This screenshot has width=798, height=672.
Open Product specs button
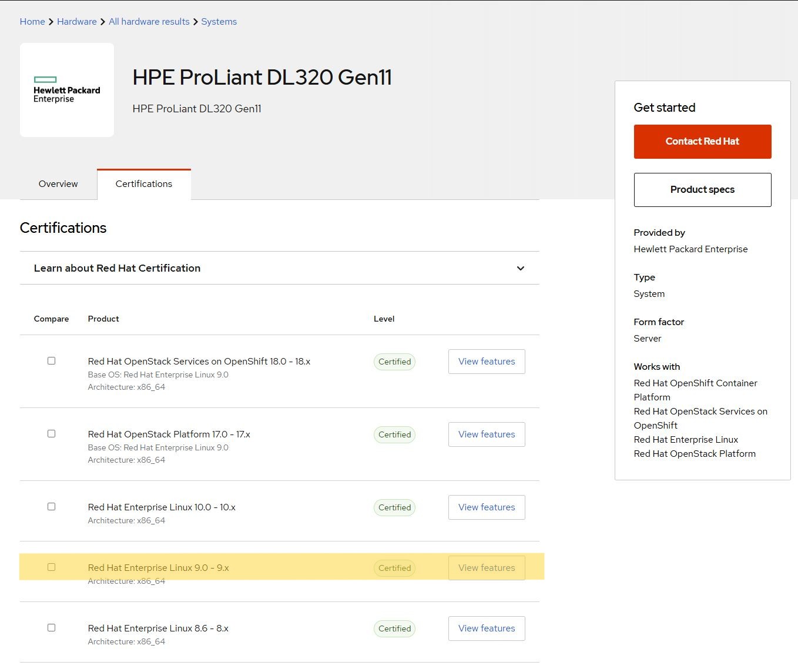(x=702, y=190)
